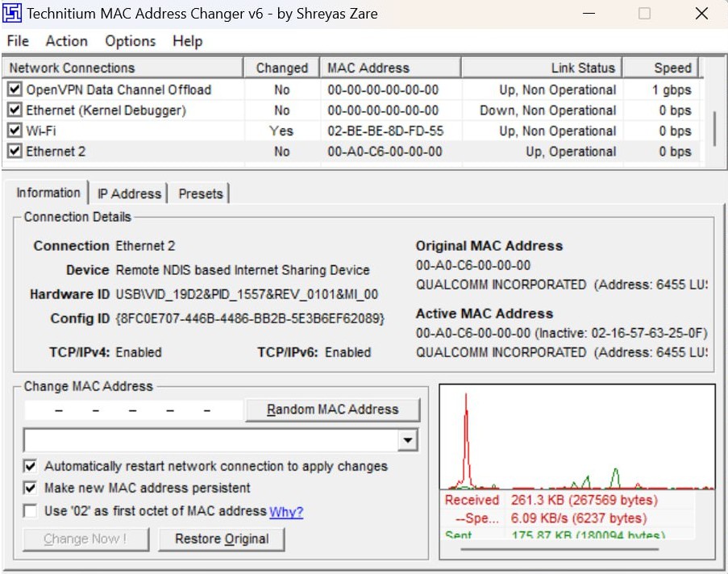The height and width of the screenshot is (574, 728).
Task: Click the Restore Original button
Action: coord(222,539)
